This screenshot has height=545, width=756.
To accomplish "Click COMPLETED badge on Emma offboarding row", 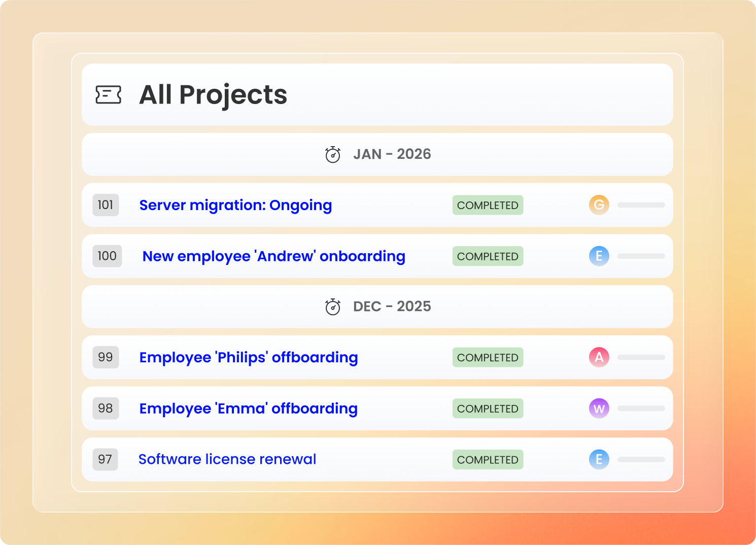I will coord(488,408).
